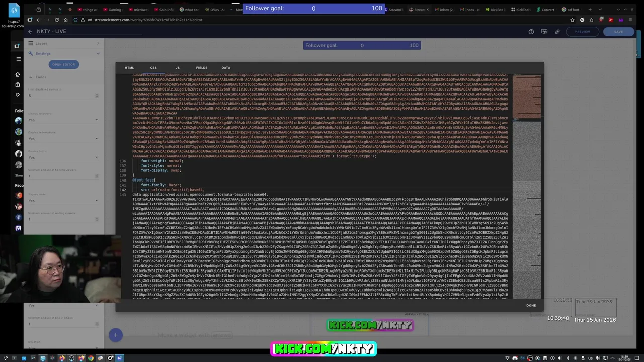Open the help question mark icon
Screen dimensions: 644x362
(531, 31)
